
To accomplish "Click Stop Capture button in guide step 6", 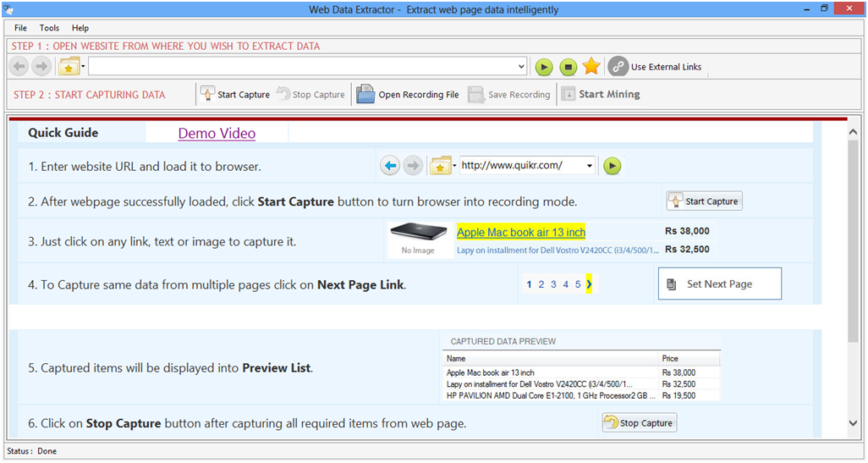I will coord(640,422).
